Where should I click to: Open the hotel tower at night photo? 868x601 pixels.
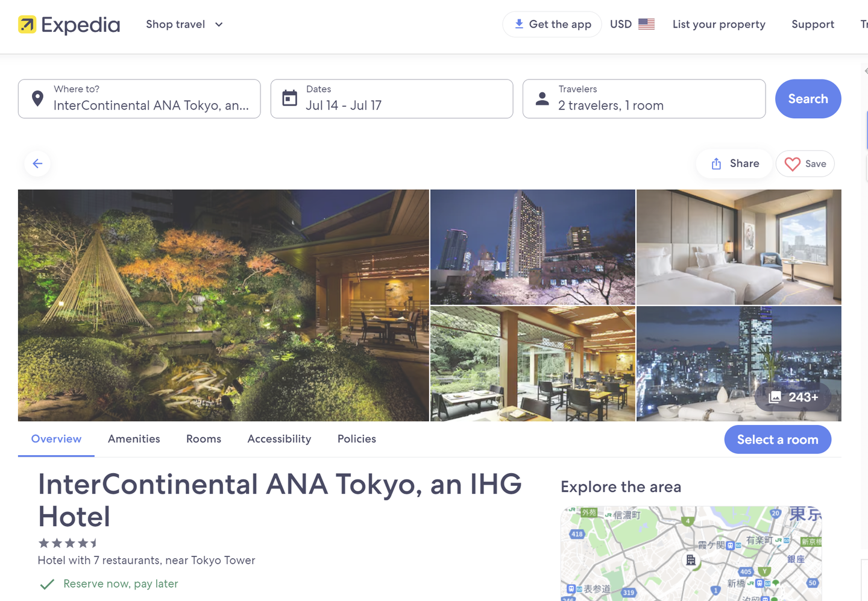tap(533, 247)
